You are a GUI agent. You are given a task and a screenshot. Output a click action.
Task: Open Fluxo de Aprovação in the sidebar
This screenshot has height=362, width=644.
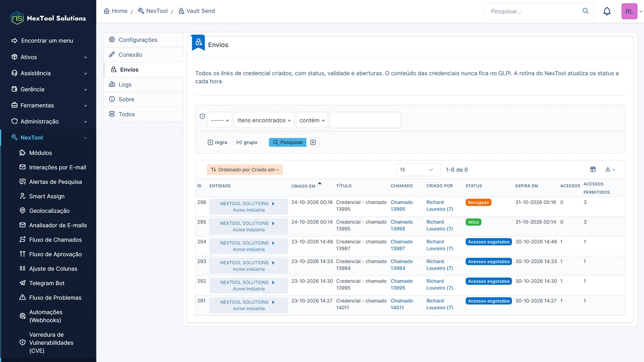[x=55, y=254]
